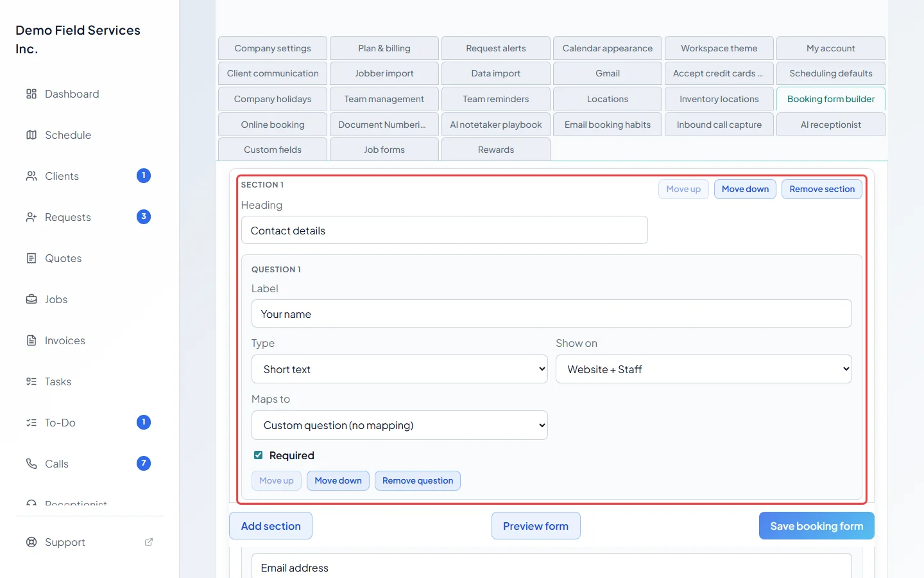Click the Heading field containing Contact details
This screenshot has height=578, width=924.
pyautogui.click(x=444, y=231)
